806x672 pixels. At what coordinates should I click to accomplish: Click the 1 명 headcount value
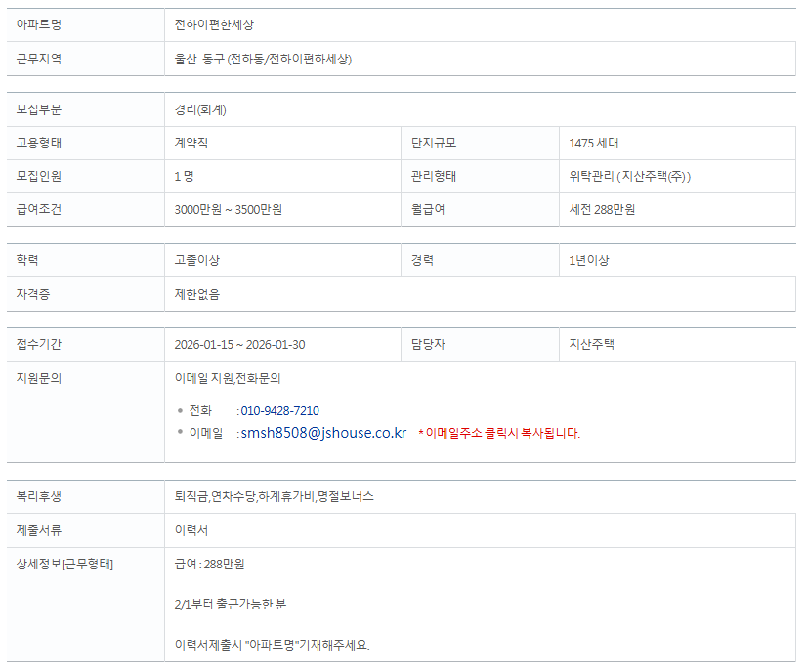(x=184, y=176)
